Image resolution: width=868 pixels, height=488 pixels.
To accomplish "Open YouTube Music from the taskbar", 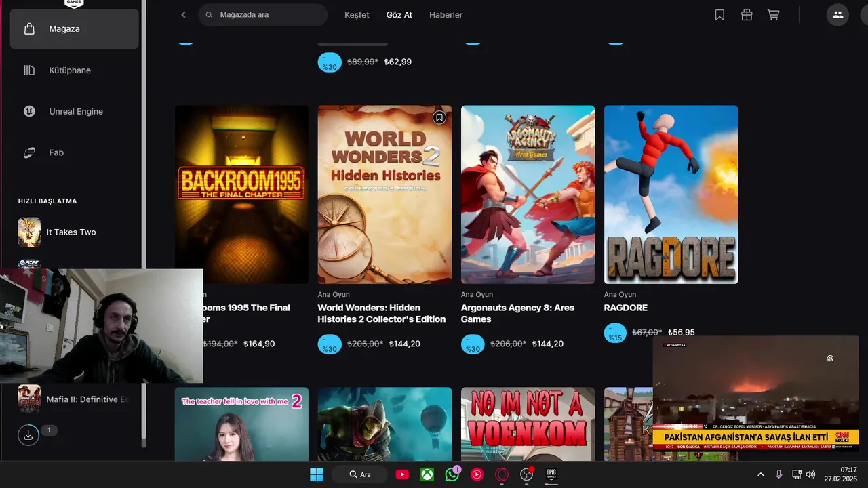I will pyautogui.click(x=477, y=474).
